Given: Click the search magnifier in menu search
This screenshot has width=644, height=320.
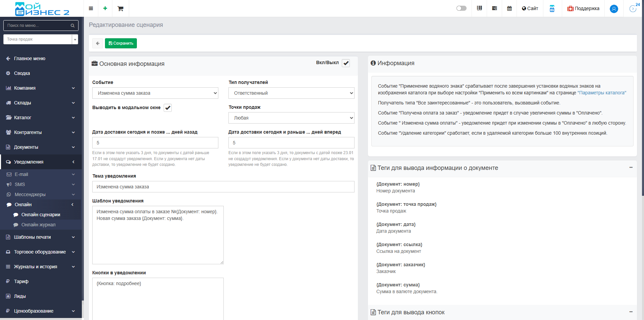Looking at the screenshot, I should pos(72,26).
